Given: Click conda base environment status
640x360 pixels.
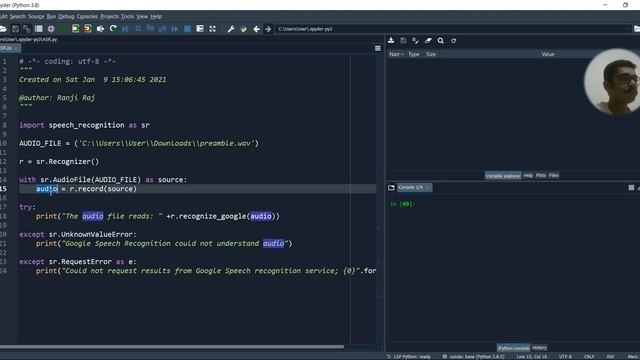Looking at the screenshot, I should click(x=473, y=357).
